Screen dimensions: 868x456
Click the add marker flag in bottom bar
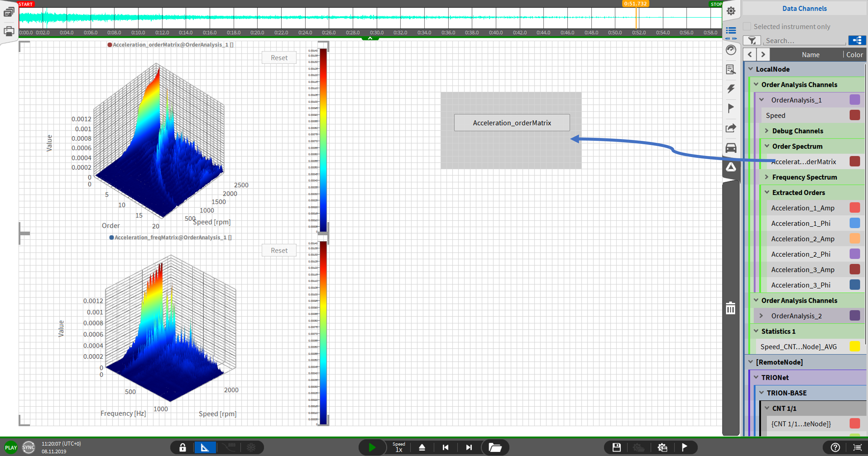coord(684,447)
